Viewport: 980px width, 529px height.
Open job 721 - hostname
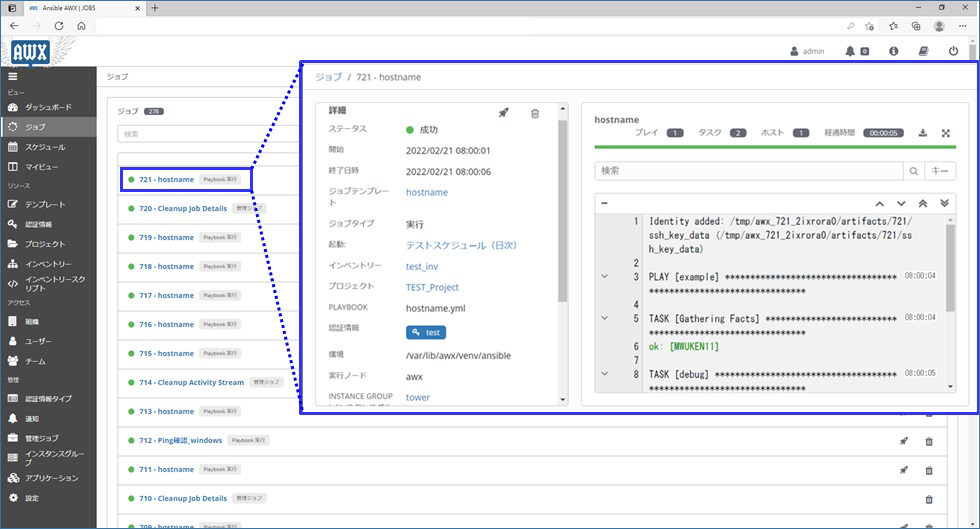(166, 179)
